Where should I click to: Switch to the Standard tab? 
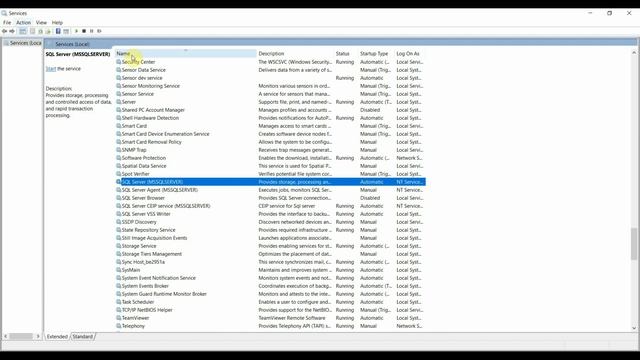pyautogui.click(x=83, y=337)
